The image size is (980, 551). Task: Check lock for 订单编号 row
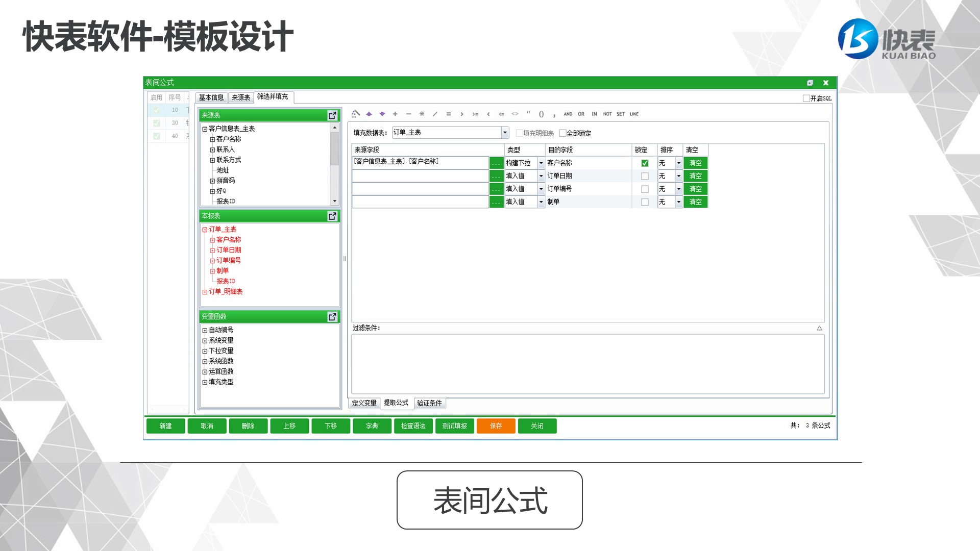pos(645,189)
